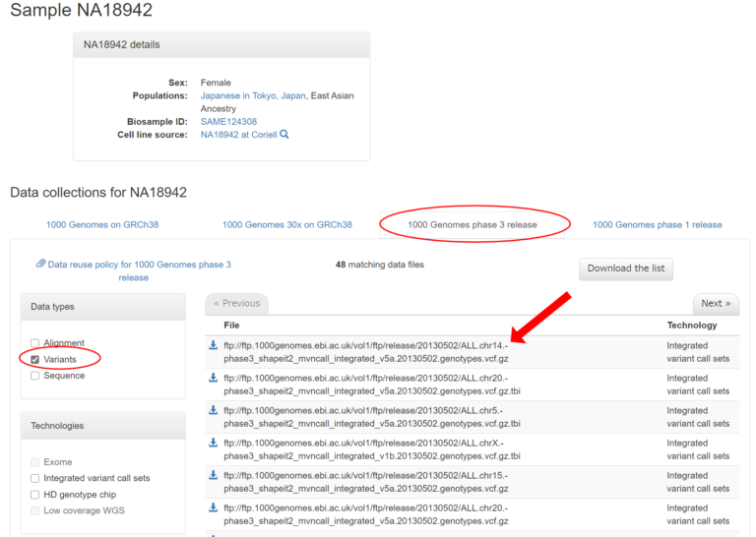Go to Next page of files
The height and width of the screenshot is (537, 756).
716,303
